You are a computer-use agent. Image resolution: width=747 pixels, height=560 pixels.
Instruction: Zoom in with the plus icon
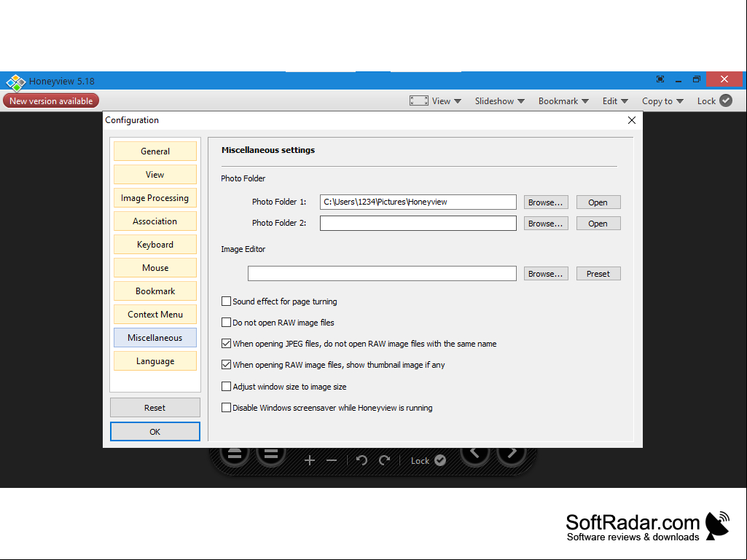pos(310,460)
